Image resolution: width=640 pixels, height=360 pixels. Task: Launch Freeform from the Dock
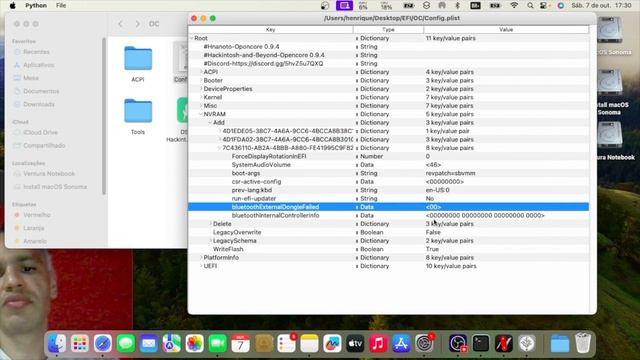[x=332, y=343]
